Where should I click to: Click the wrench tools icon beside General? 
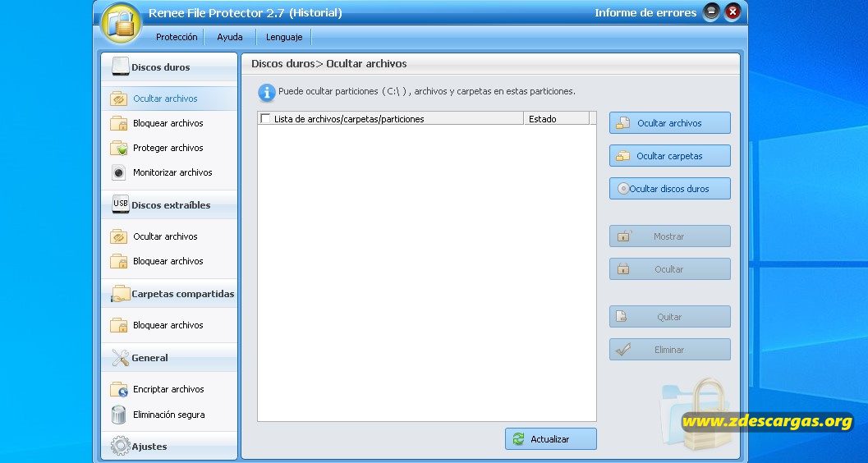tap(120, 358)
